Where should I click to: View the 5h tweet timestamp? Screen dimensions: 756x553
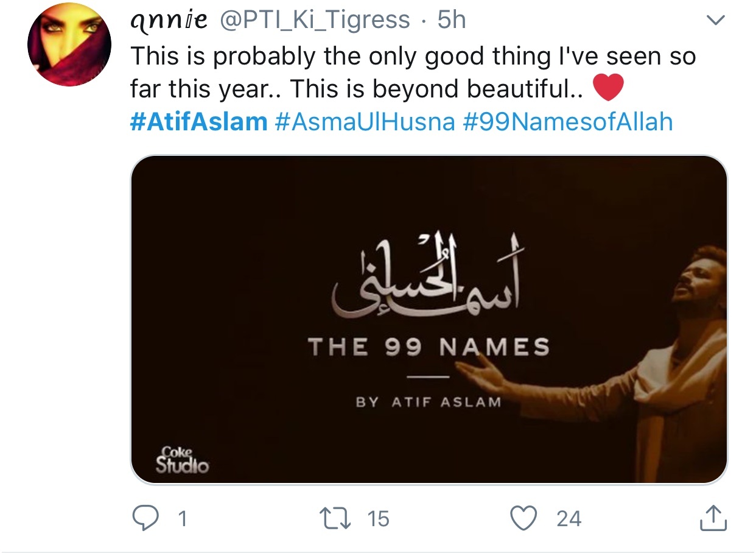pyautogui.click(x=452, y=21)
